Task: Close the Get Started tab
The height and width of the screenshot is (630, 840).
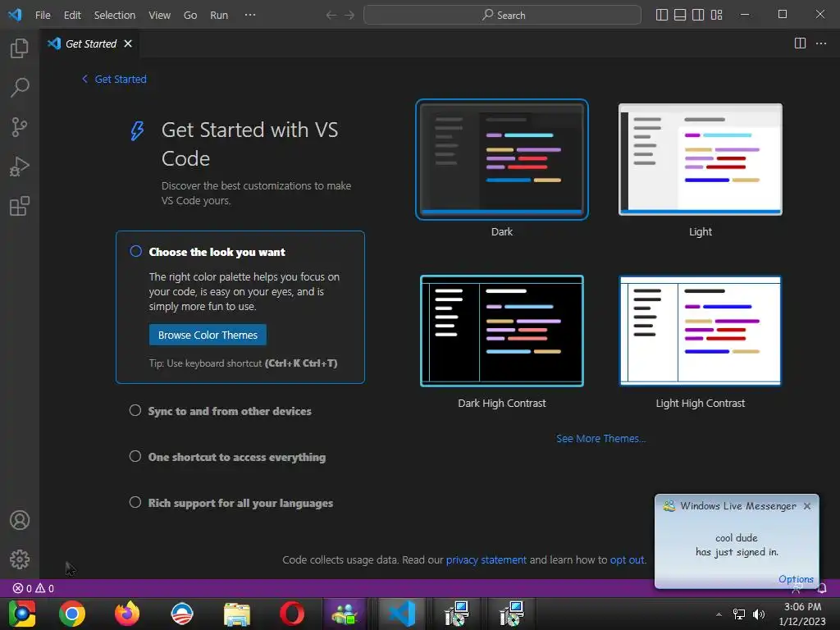Action: tap(127, 43)
